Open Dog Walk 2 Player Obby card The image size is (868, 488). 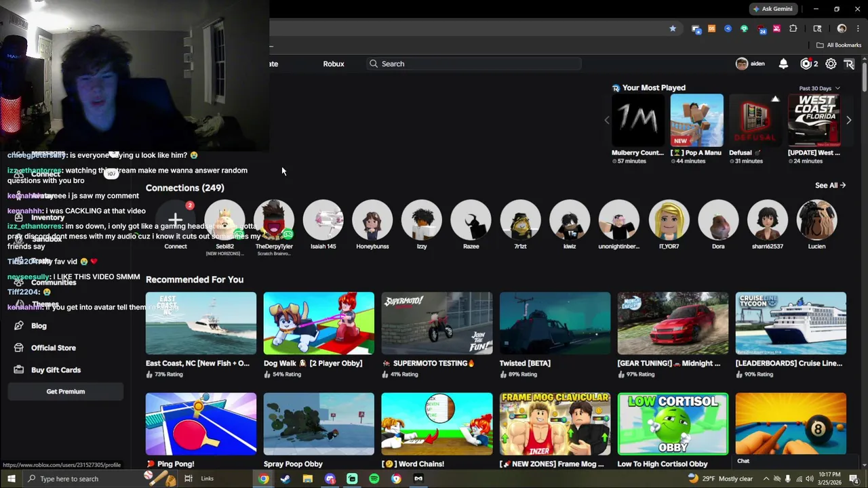coord(319,323)
